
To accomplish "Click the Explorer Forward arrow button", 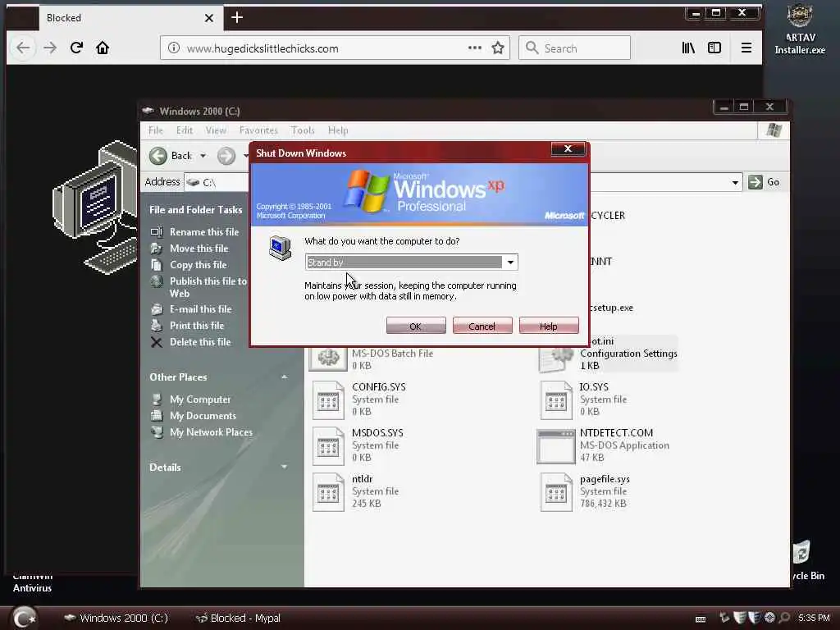I will point(226,156).
